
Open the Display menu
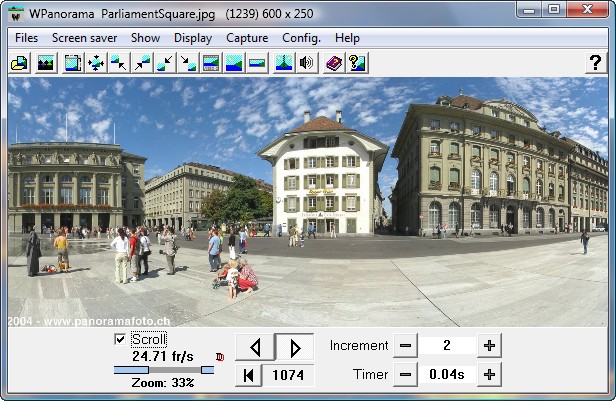[x=193, y=38]
